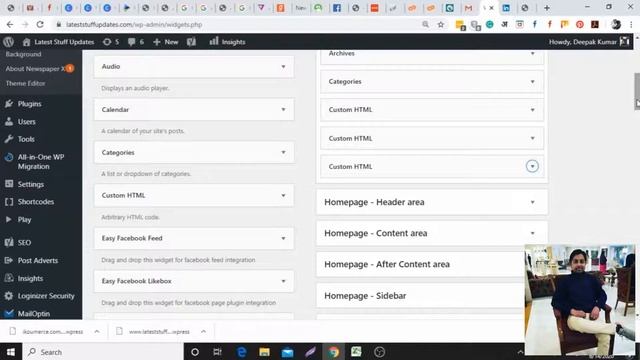Viewport: 640px width, 360px height.
Task: Open Cortana circle on taskbar
Action: pyautogui.click(x=195, y=352)
